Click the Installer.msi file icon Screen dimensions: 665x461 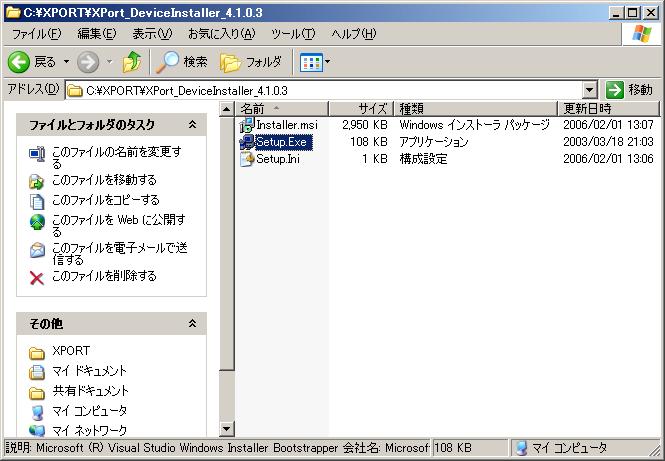(x=246, y=125)
